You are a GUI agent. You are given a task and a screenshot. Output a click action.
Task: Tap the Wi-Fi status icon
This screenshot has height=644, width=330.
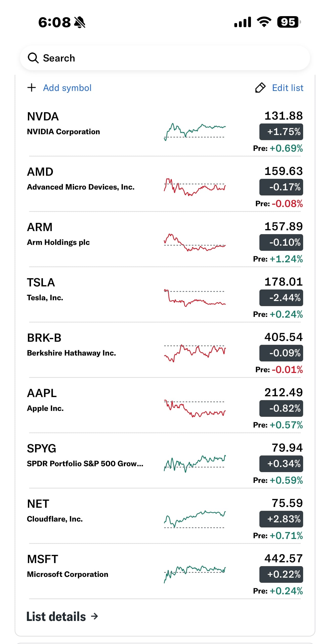[x=264, y=22]
